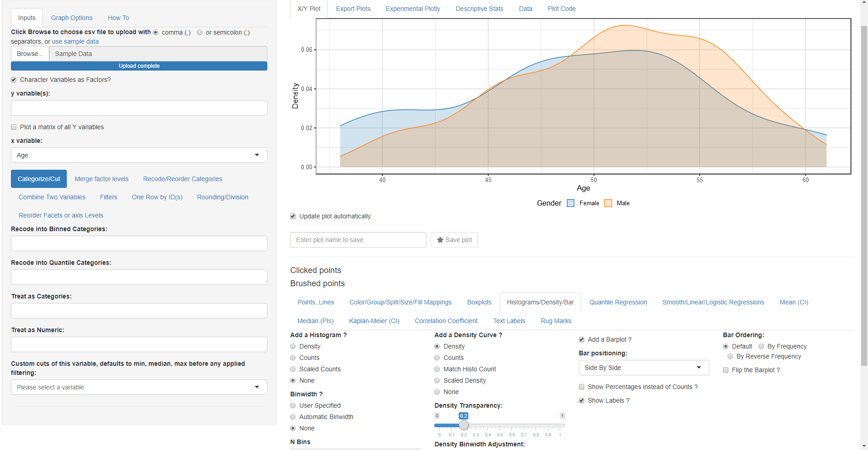The height and width of the screenshot is (450, 868).
Task: Check Flip the Barplot option
Action: point(726,370)
